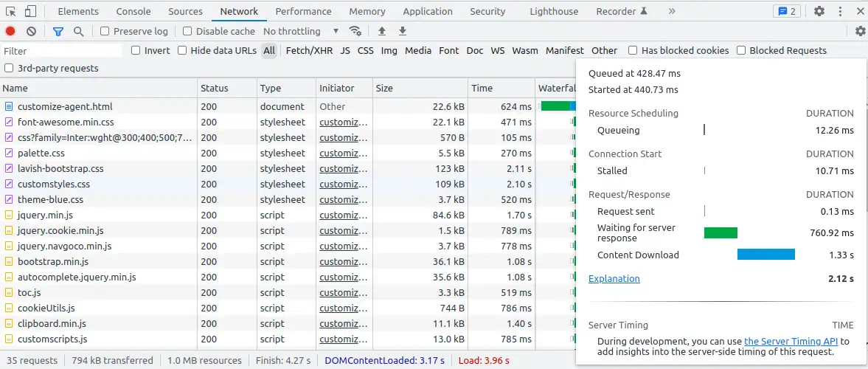Sort by the Size column header
The height and width of the screenshot is (369, 868).
coord(420,88)
